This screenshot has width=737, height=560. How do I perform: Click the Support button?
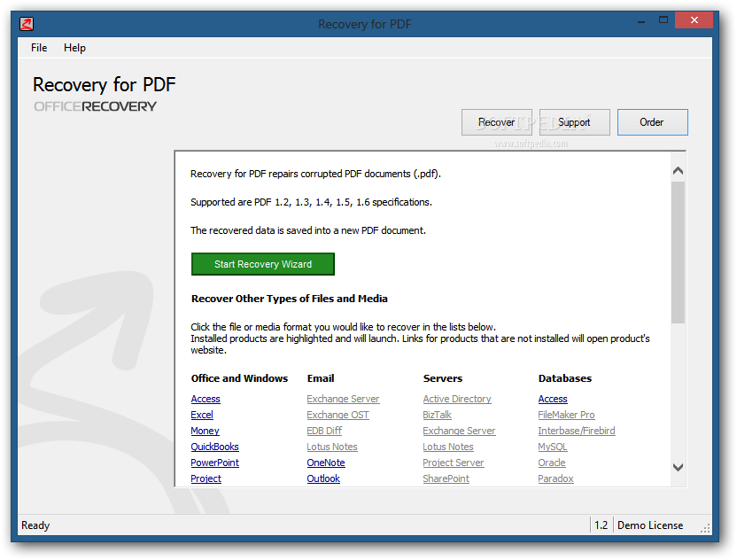574,122
